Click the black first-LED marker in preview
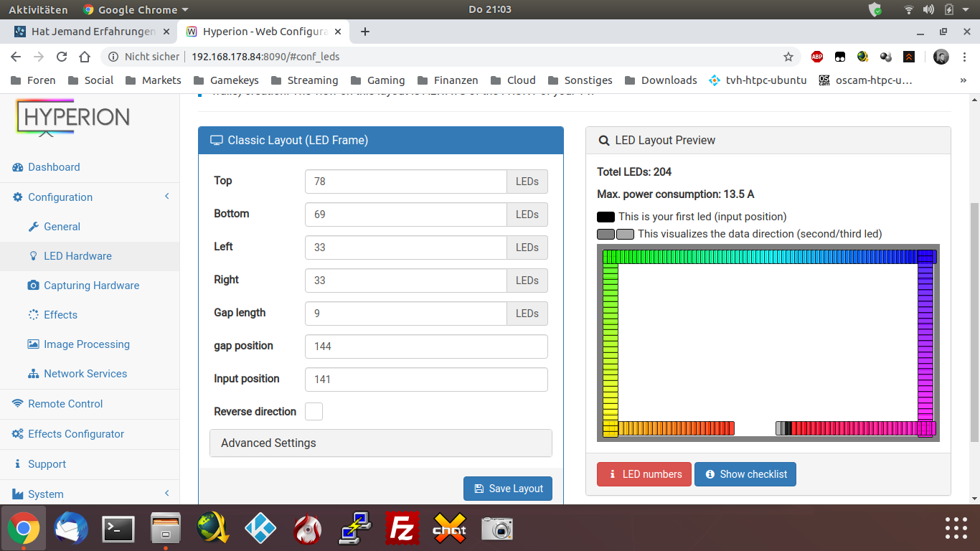 point(788,428)
